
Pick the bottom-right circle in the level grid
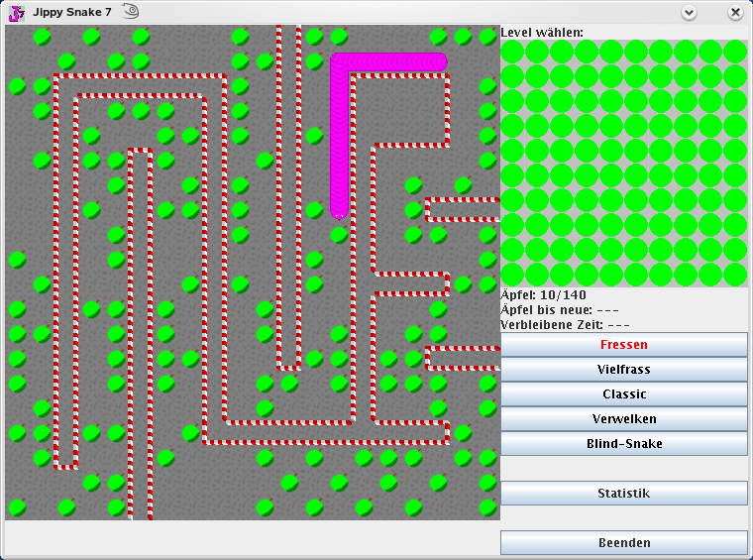[x=735, y=275]
